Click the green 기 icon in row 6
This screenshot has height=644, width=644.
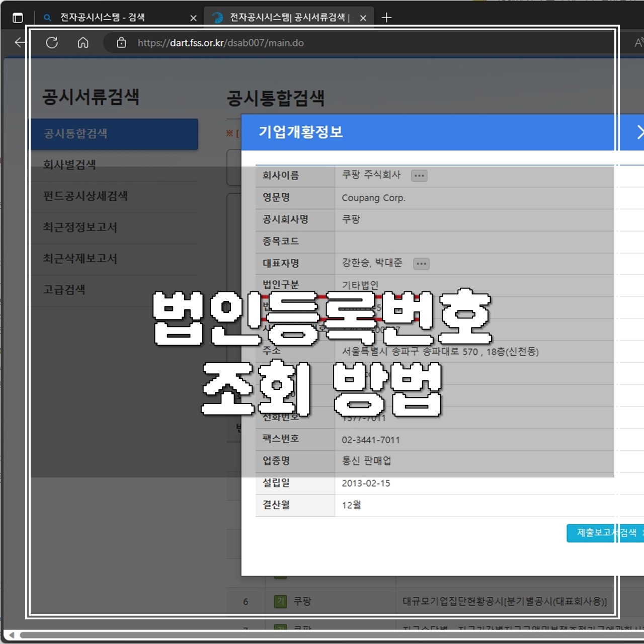pyautogui.click(x=280, y=601)
